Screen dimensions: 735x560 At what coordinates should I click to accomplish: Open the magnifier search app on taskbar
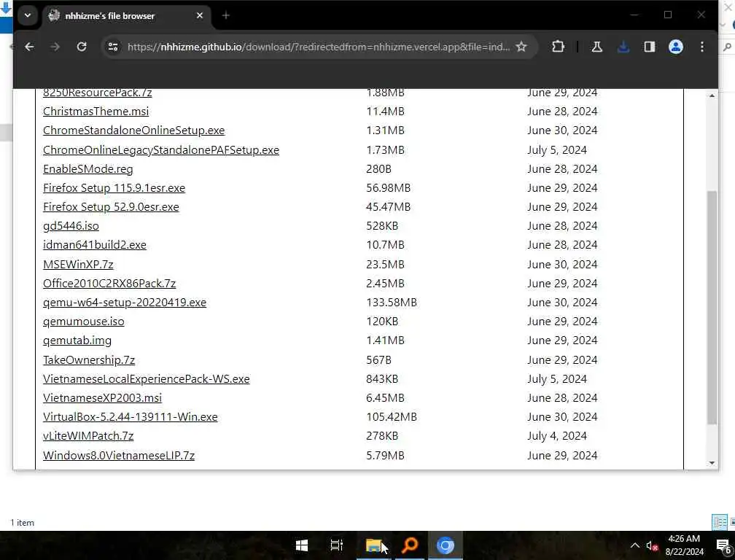(410, 545)
